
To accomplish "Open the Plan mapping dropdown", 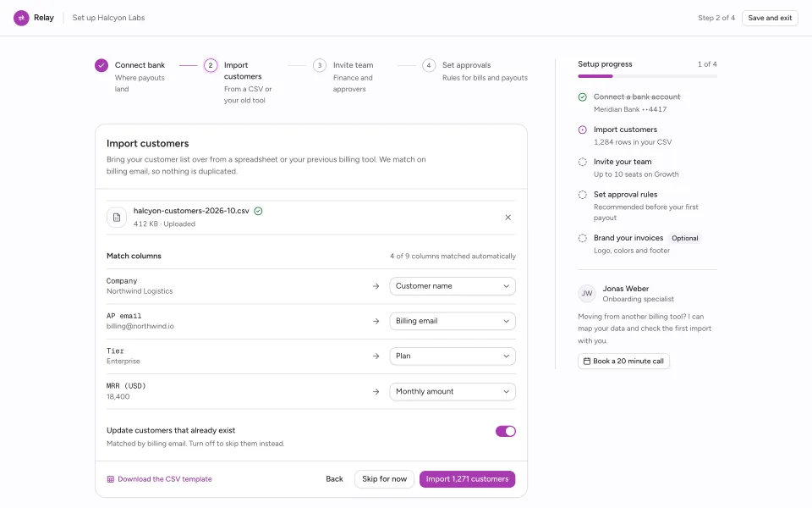I will (453, 356).
